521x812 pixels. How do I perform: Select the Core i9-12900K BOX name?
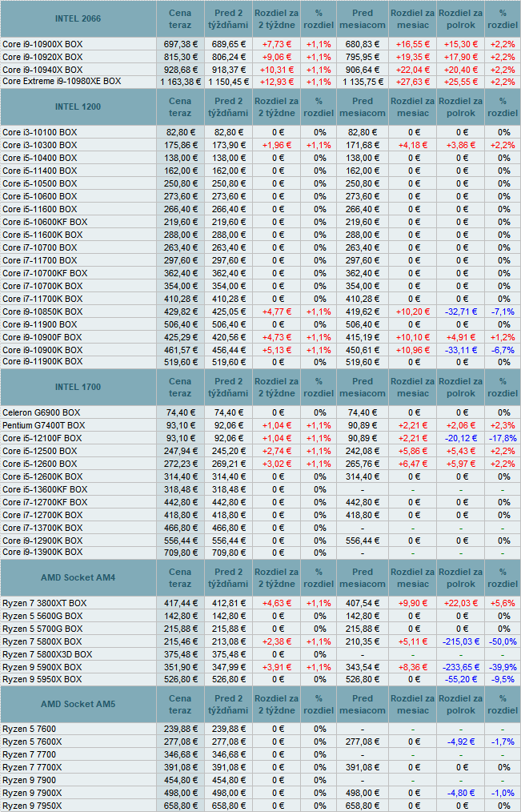tap(42, 541)
